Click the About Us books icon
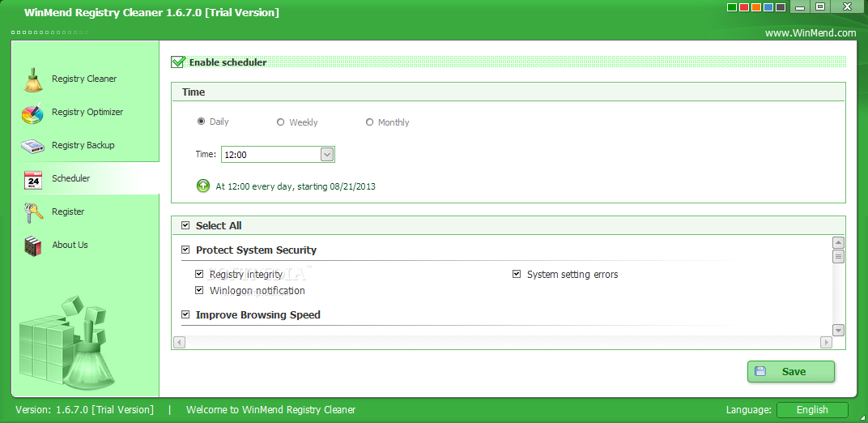The image size is (868, 423). (33, 246)
